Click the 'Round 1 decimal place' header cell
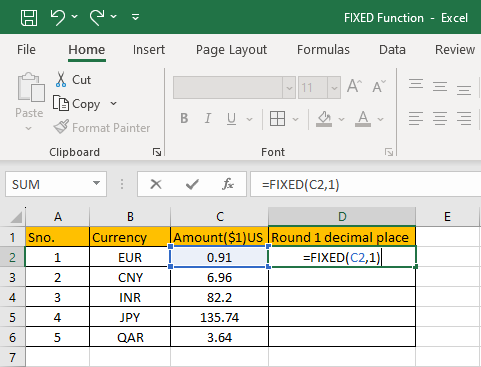Viewport: 481px width, 367px height. click(342, 237)
